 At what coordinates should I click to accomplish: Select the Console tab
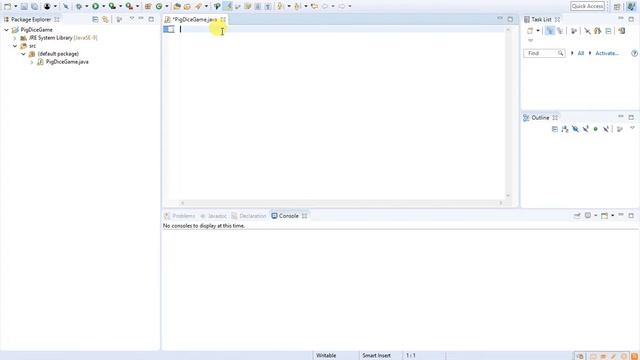(289, 216)
